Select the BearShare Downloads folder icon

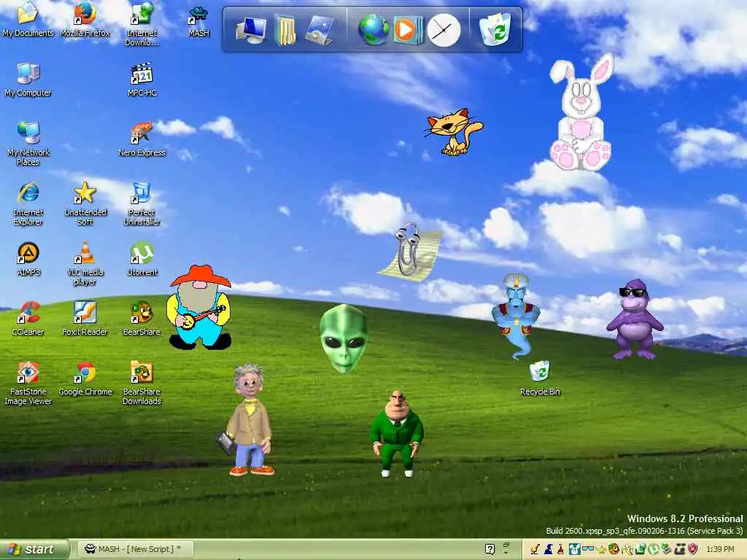[142, 383]
